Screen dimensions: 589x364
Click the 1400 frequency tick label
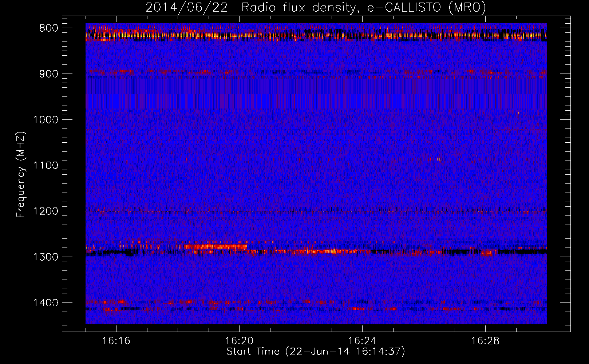tap(46, 303)
